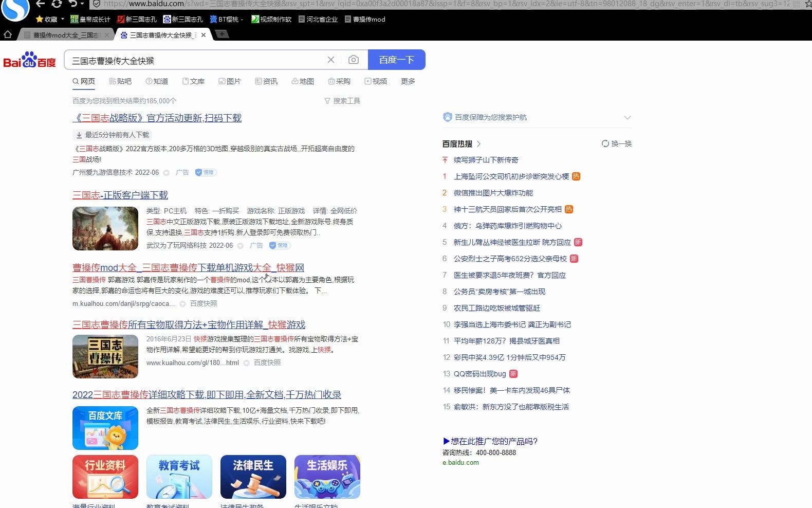Open the first 新三国志孔 bookmark with red icon

click(137, 19)
